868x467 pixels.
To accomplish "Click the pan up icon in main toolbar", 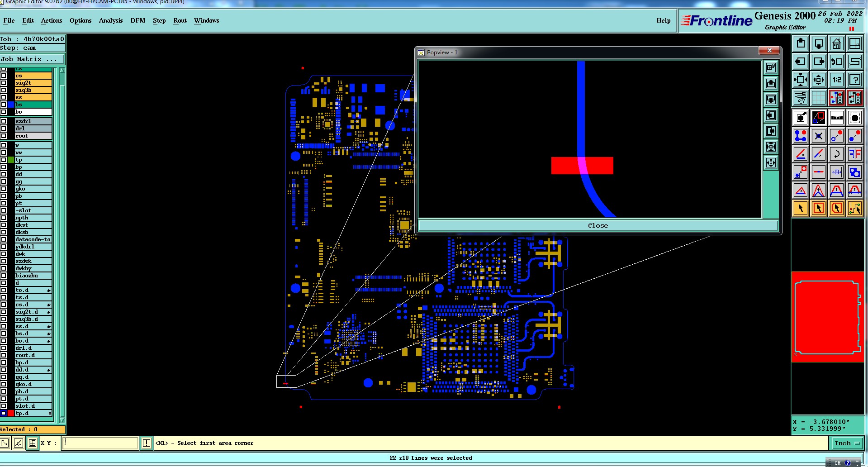I will (801, 43).
